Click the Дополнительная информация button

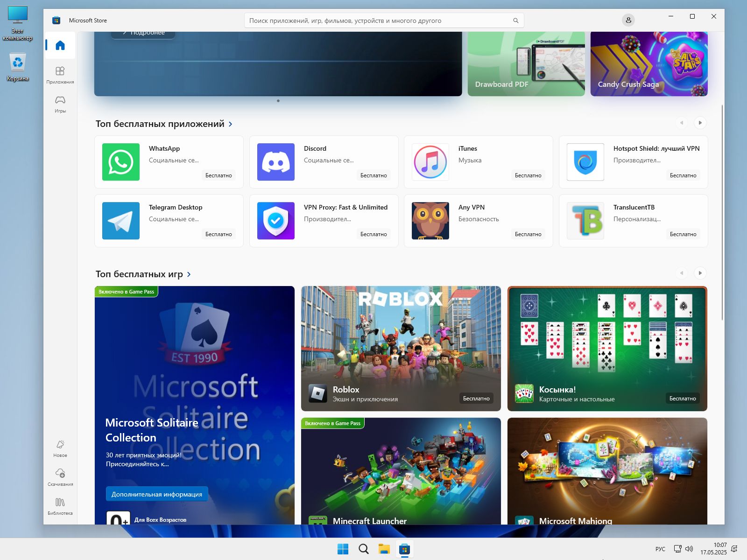point(157,494)
